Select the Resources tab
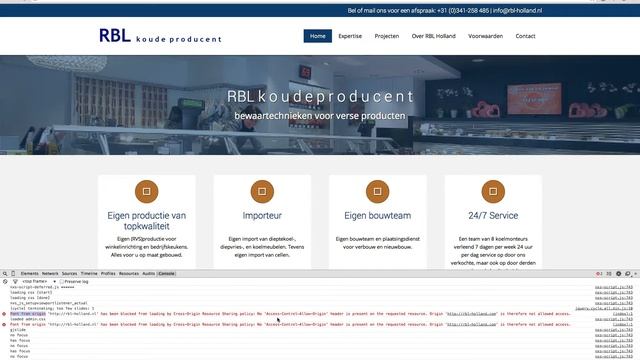 (129, 274)
